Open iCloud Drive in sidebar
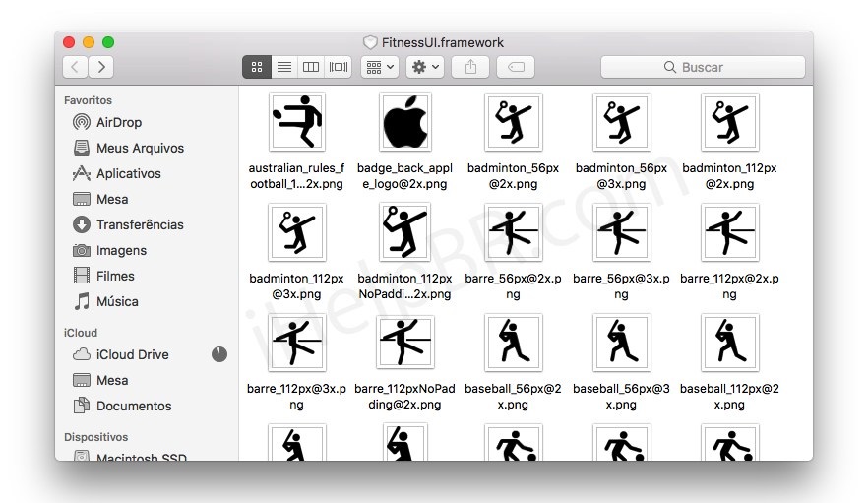Viewport: 868px width, 503px height. coord(132,354)
